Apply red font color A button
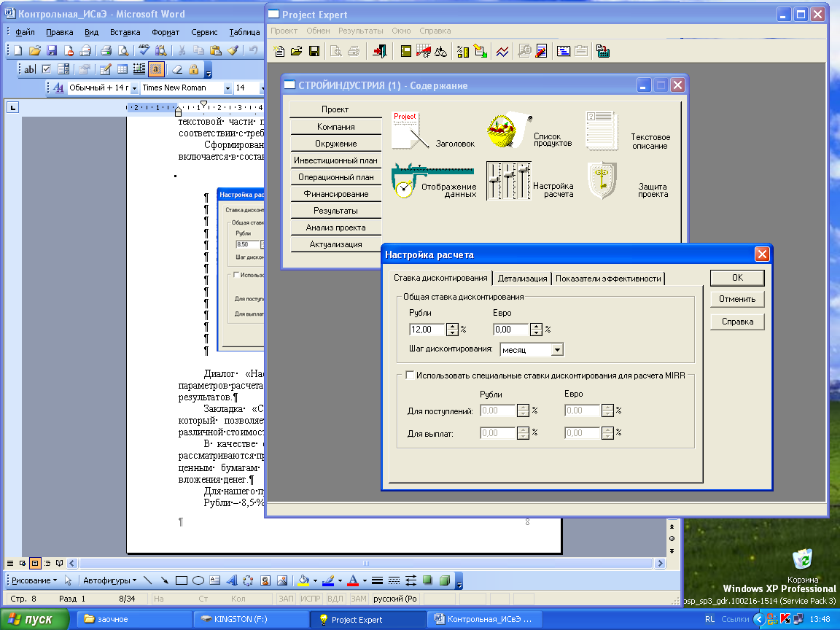This screenshot has height=630, width=840. click(353, 580)
